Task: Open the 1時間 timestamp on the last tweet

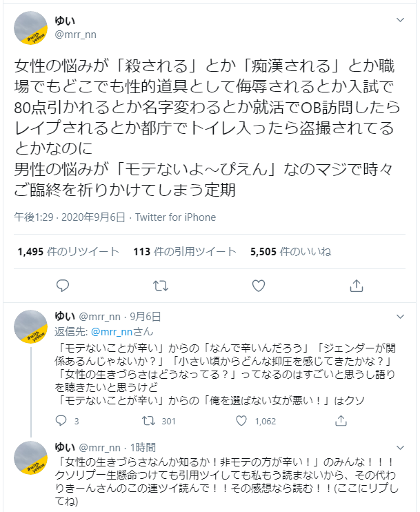Action: pos(143,447)
